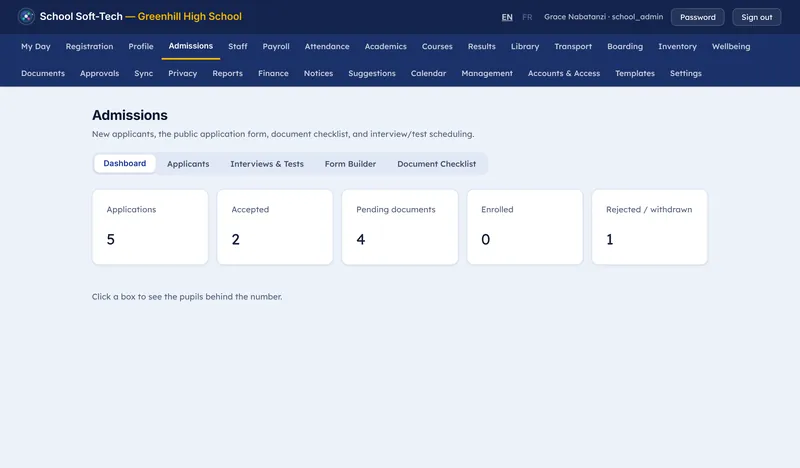View the Notices page
This screenshot has height=468, width=800.
(x=318, y=73)
